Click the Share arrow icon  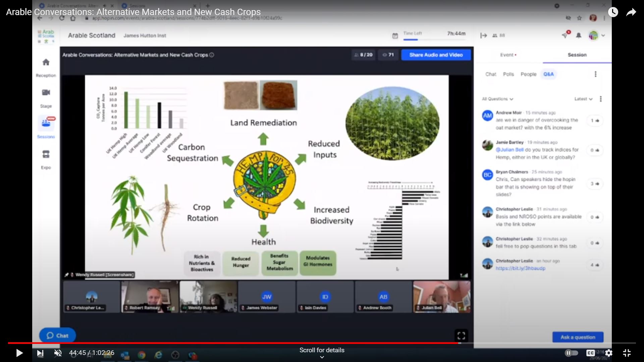click(x=631, y=12)
